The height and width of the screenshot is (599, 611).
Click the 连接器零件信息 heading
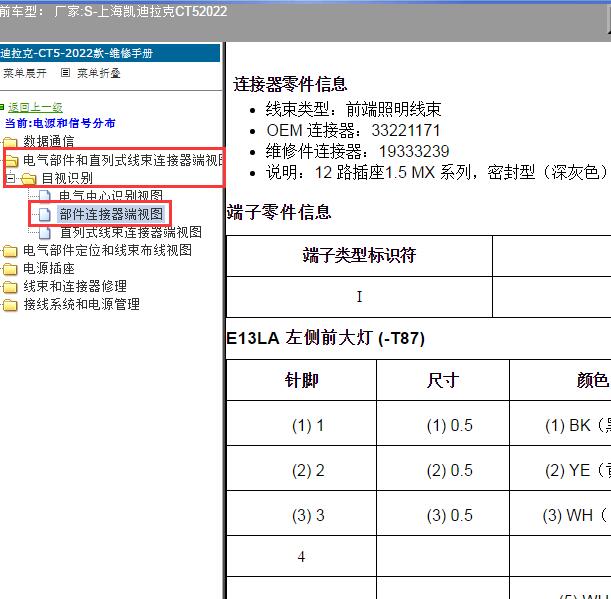pyautogui.click(x=290, y=85)
